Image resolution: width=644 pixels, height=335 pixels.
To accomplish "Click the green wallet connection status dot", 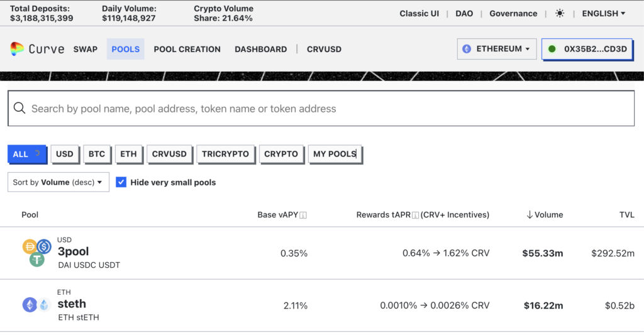I will [552, 49].
